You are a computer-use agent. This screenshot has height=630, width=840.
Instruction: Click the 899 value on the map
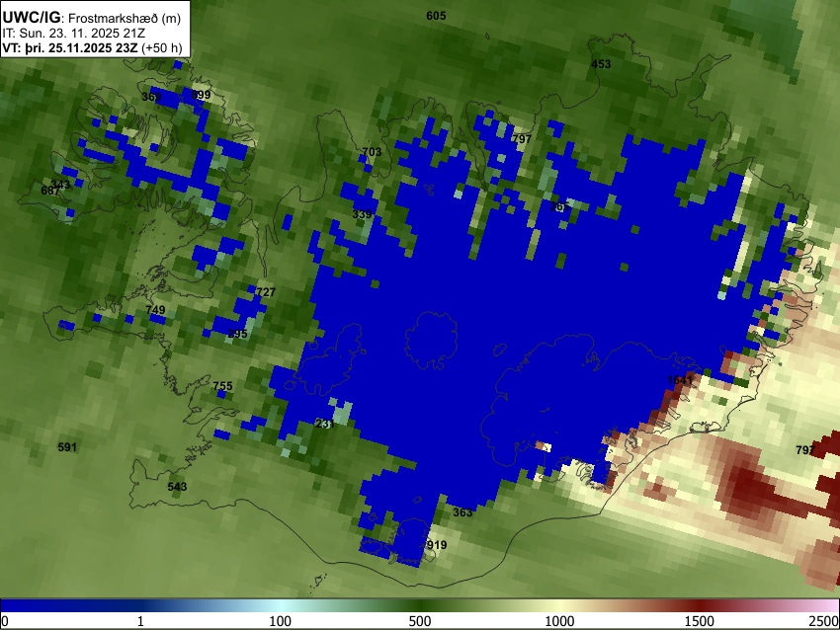[x=201, y=95]
